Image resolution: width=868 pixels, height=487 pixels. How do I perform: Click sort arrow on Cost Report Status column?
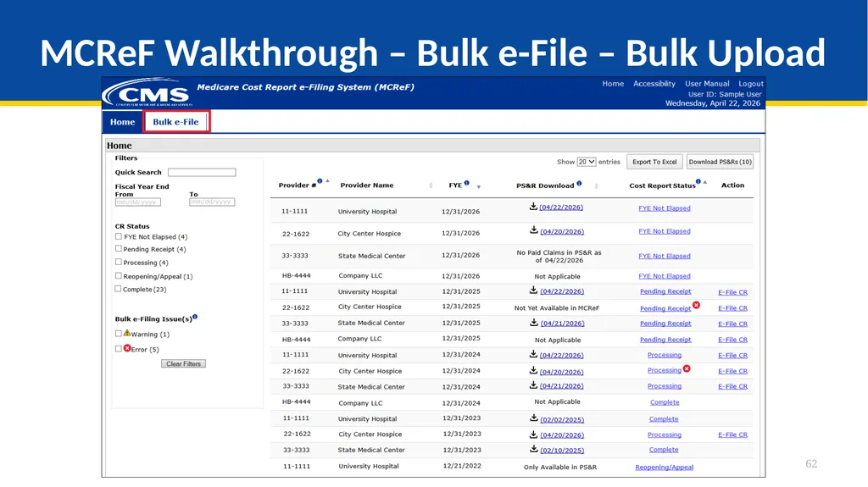705,182
